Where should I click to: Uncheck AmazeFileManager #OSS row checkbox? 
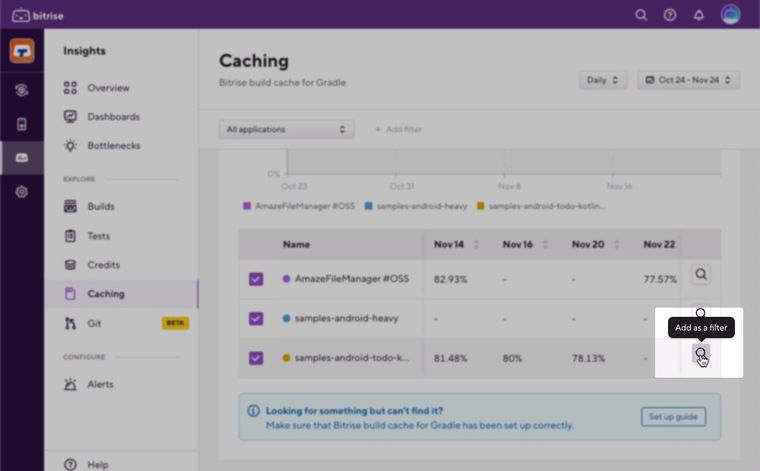click(256, 279)
